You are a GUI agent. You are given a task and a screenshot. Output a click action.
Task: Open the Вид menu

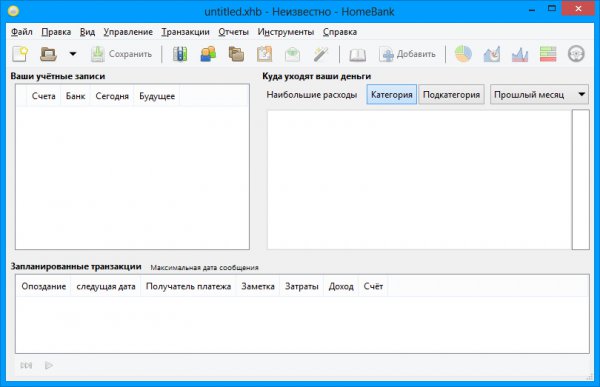tap(87, 32)
